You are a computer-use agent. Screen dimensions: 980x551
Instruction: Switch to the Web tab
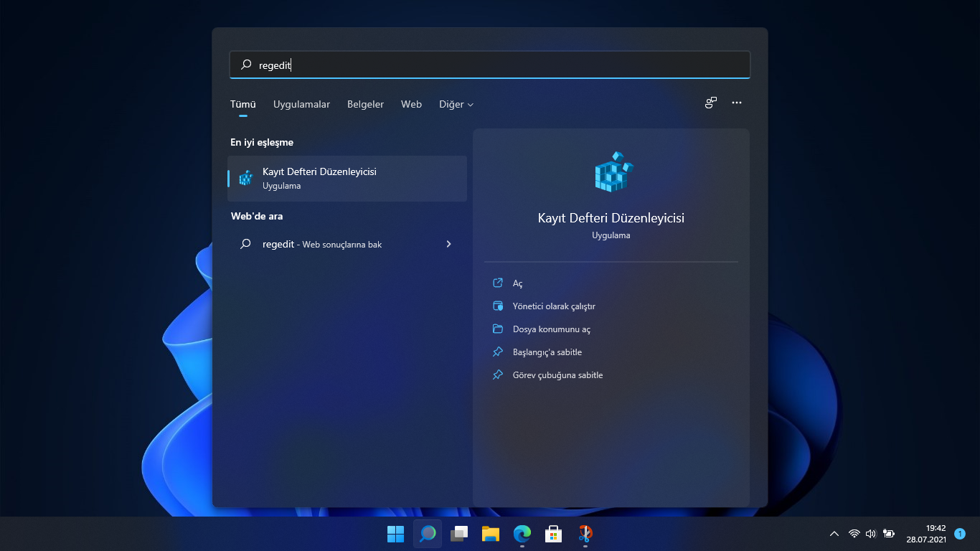click(x=411, y=104)
